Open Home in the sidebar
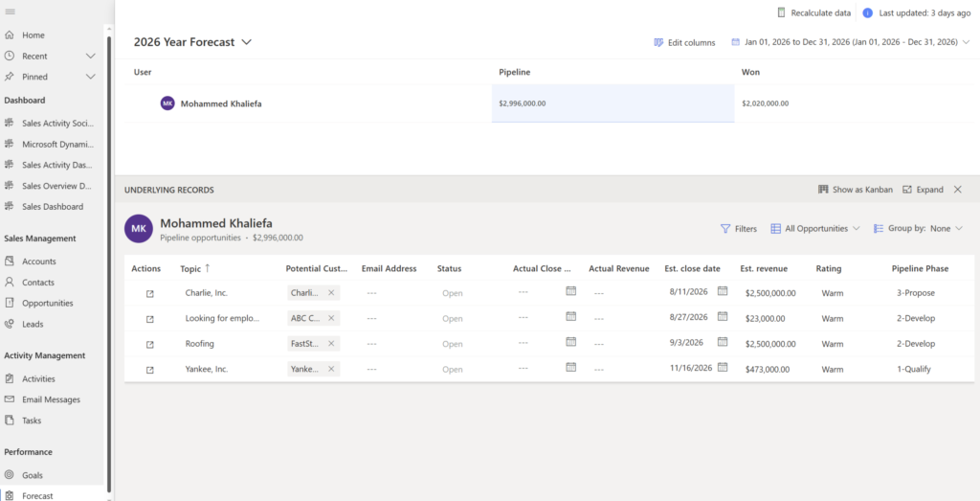Screen dimensions: 980x501 pos(33,35)
